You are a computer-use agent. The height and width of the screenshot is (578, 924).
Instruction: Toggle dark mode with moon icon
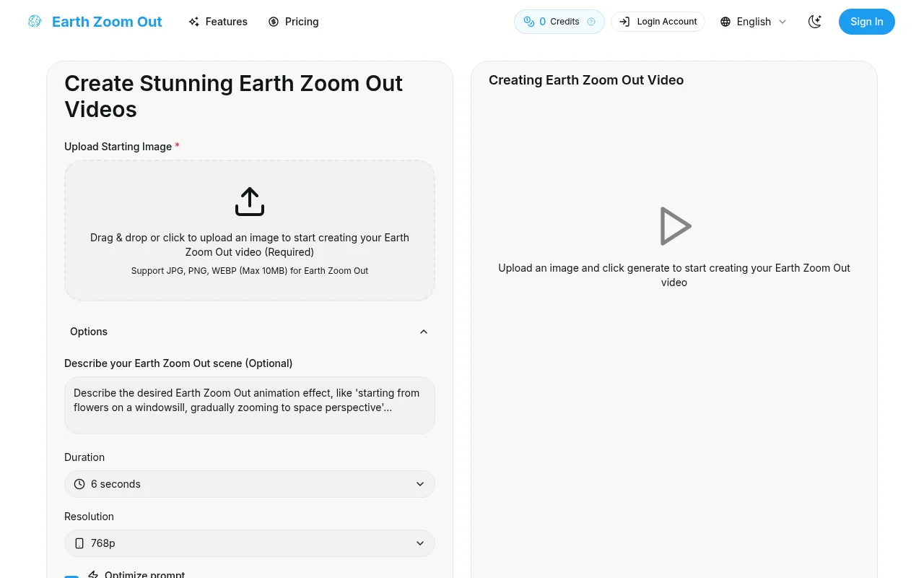click(x=815, y=22)
